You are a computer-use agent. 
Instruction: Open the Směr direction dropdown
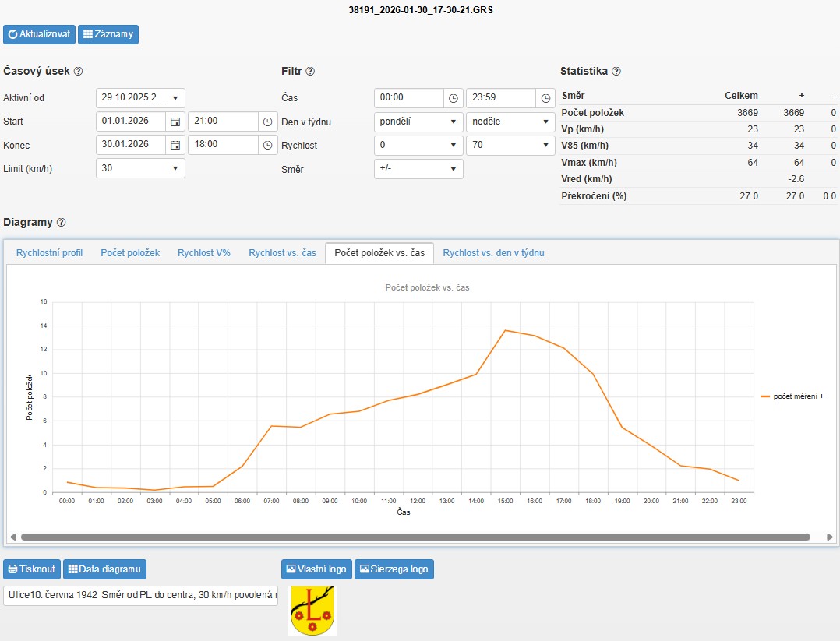pos(418,169)
